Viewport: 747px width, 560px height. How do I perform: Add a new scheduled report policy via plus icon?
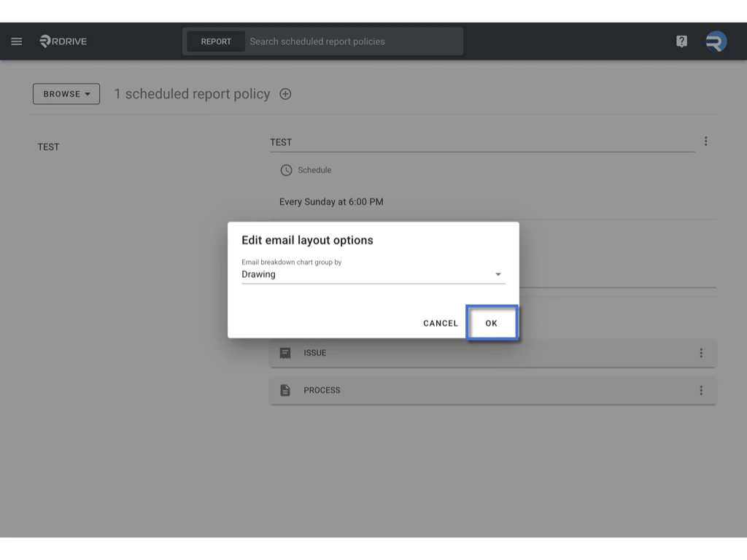click(x=285, y=93)
